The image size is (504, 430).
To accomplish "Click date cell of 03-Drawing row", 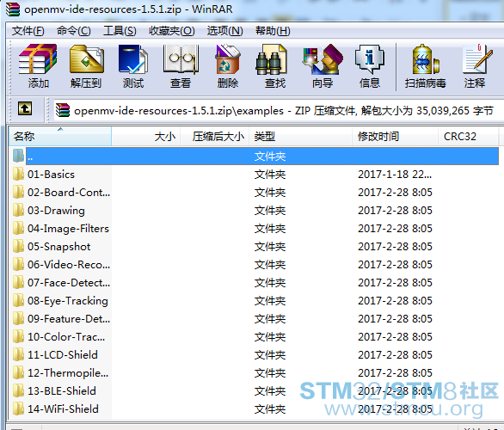I will coord(395,210).
